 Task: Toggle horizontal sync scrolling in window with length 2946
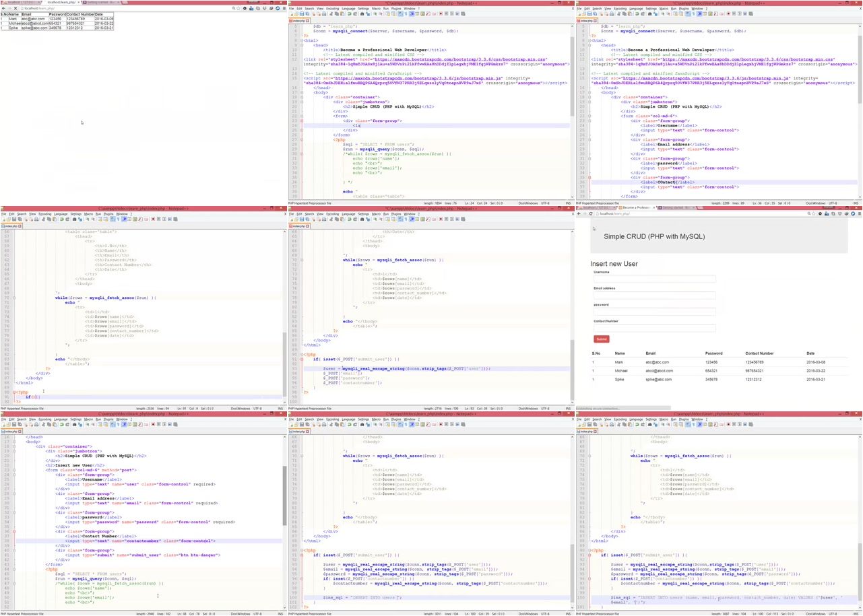pos(105,424)
